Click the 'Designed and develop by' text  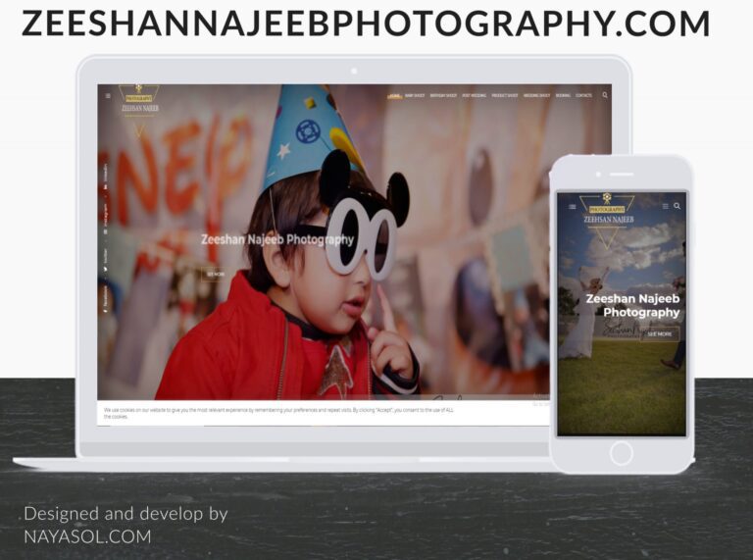125,514
